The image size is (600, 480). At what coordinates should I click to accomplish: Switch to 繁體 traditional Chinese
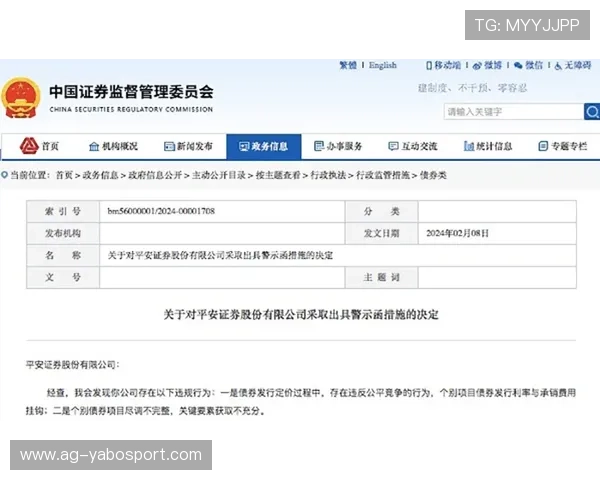click(x=348, y=65)
